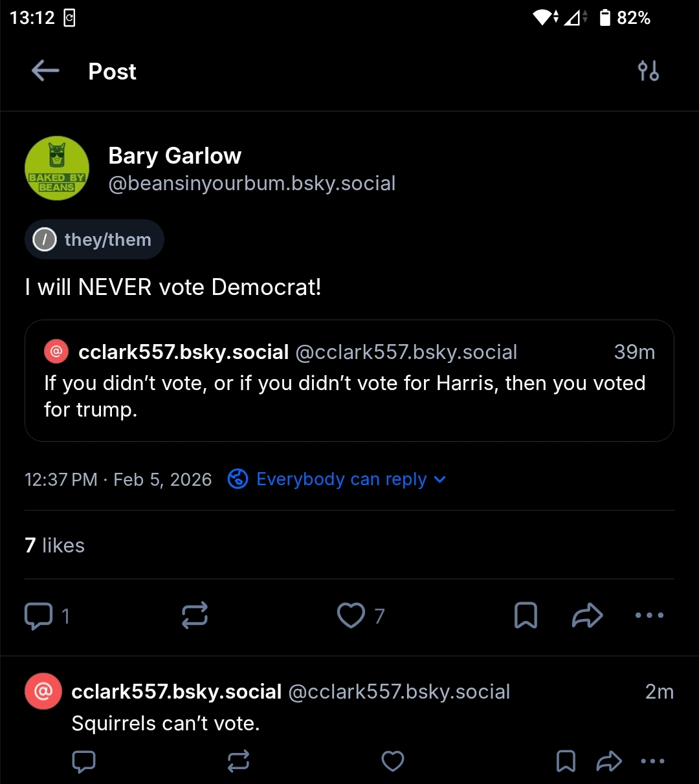Open Bary Garlow's profile name
699x784 pixels.
pos(175,156)
